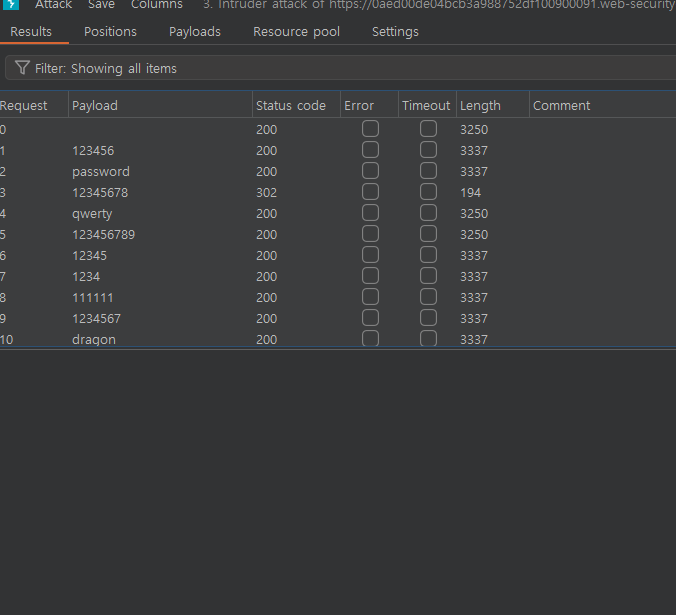Open the Attack menu
Viewport: 676px width, 615px height.
pos(53,5)
